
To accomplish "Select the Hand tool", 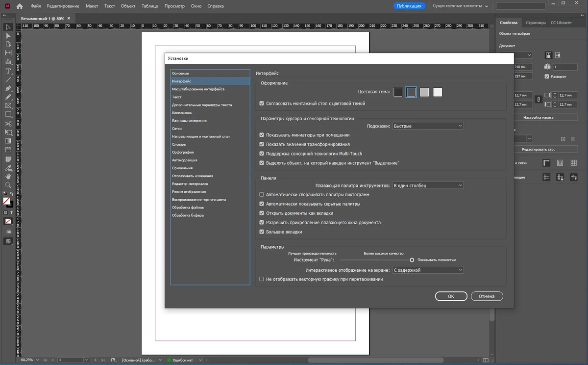I will (8, 176).
